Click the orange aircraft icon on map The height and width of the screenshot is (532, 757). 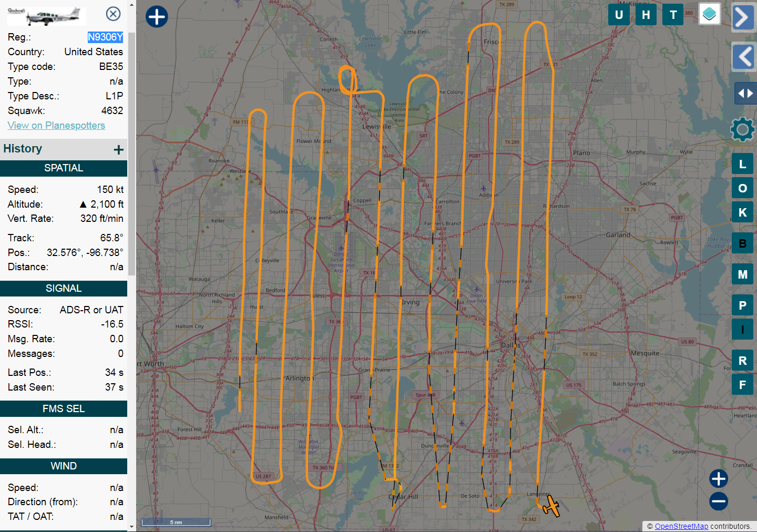pos(551,507)
